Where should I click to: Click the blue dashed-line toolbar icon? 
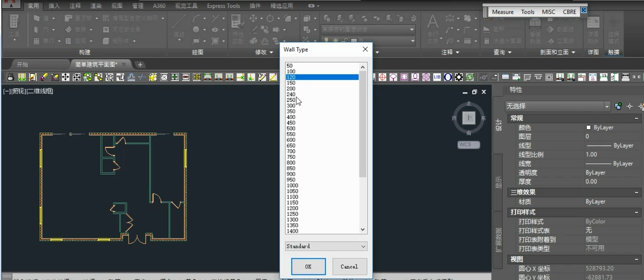click(142, 77)
